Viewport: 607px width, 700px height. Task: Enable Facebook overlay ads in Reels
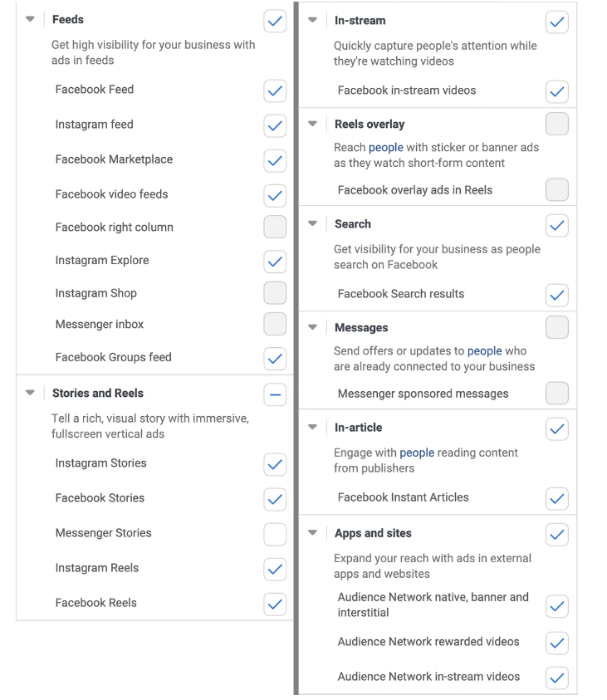tap(557, 190)
